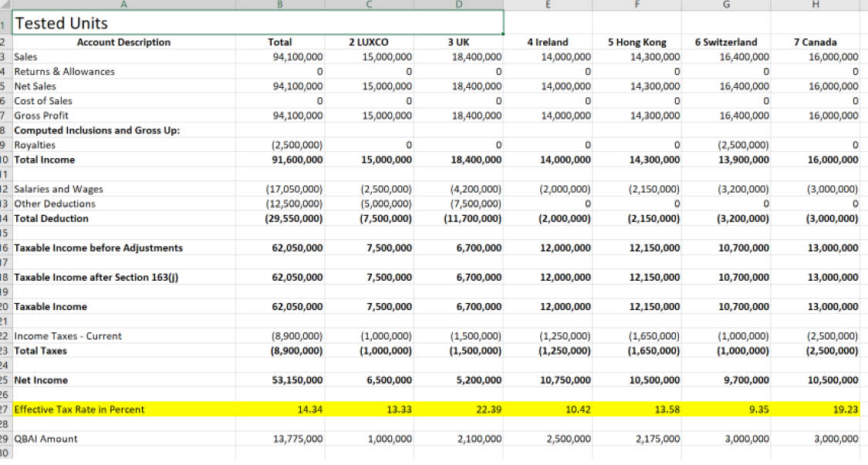868x465 pixels.
Task: Select Switzerland's Total Income 13,900,000
Action: (x=726, y=160)
